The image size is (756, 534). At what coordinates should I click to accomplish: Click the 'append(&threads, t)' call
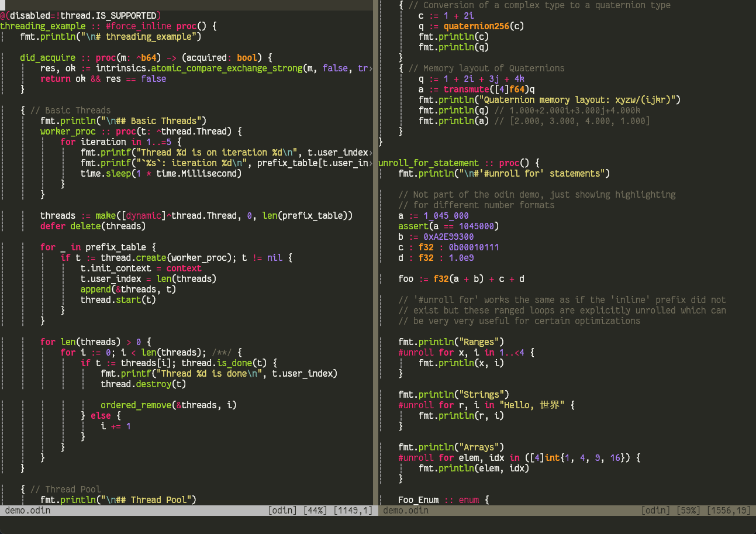click(129, 289)
